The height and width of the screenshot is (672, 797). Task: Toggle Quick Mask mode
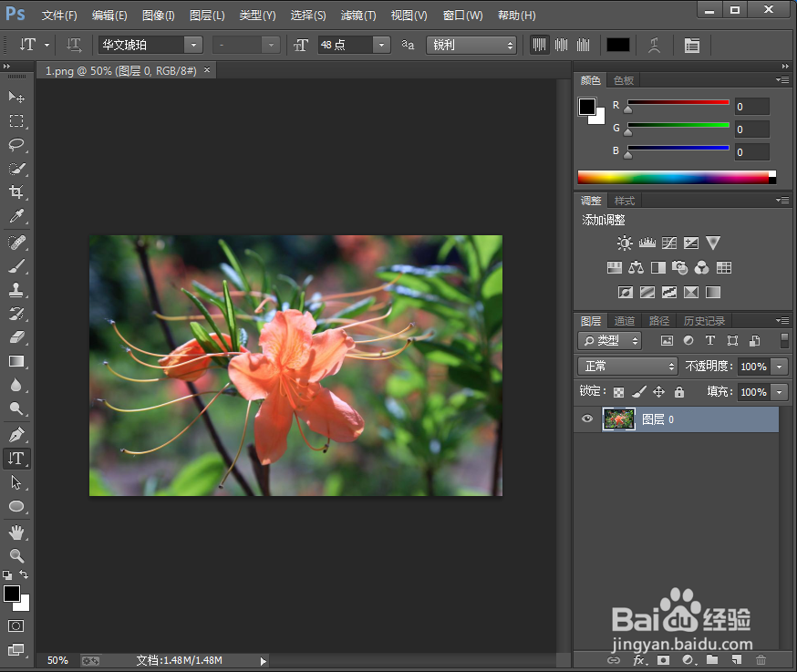[x=16, y=625]
